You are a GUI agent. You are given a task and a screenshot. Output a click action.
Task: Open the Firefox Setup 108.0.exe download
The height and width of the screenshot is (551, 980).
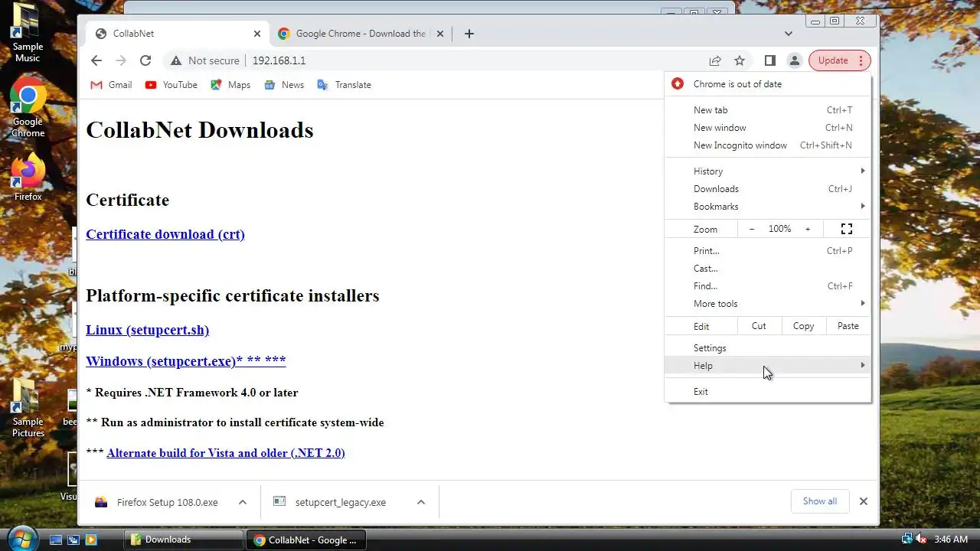(x=158, y=502)
